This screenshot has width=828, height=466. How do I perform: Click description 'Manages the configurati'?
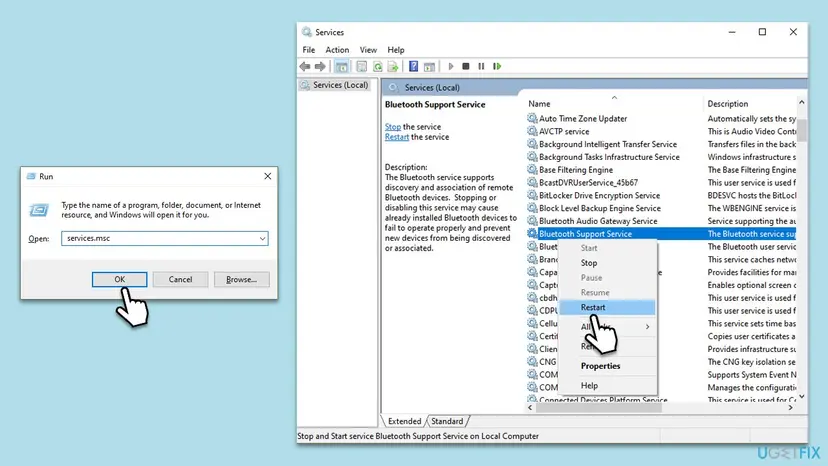[752, 387]
